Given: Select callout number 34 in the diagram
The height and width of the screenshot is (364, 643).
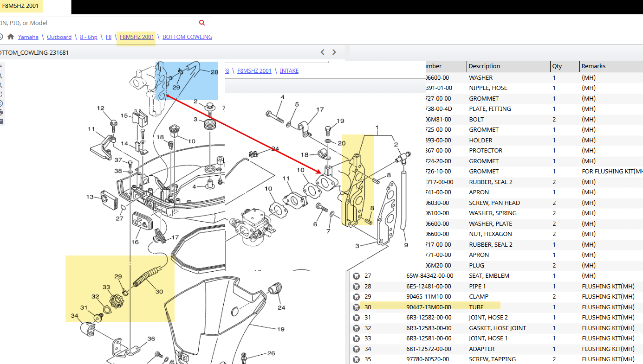Looking at the screenshot, I should point(74,316).
